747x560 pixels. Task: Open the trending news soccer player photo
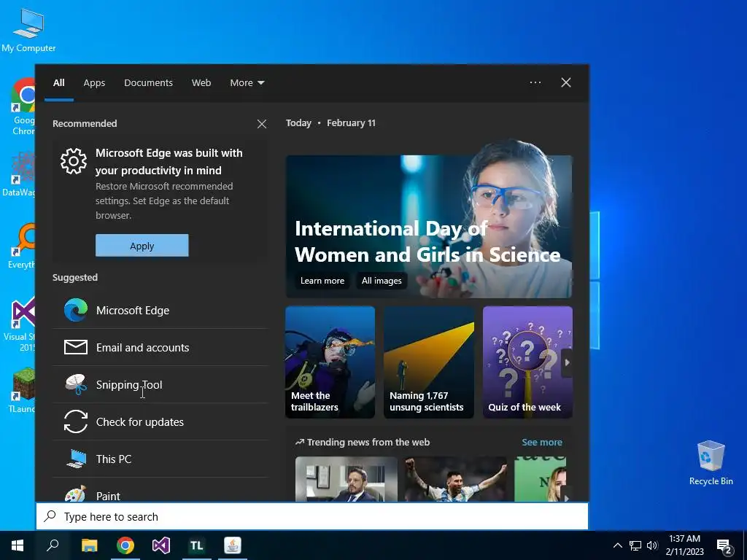pyautogui.click(x=456, y=479)
